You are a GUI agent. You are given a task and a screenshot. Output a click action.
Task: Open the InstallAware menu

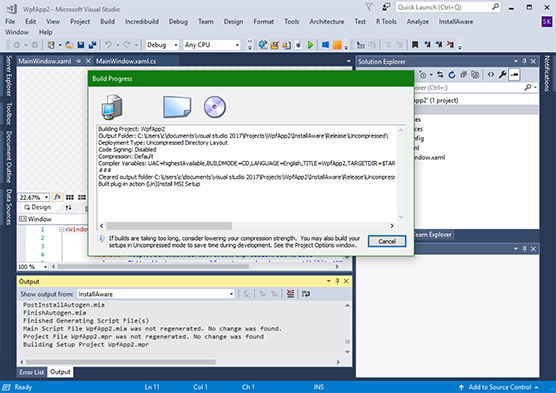[456, 22]
